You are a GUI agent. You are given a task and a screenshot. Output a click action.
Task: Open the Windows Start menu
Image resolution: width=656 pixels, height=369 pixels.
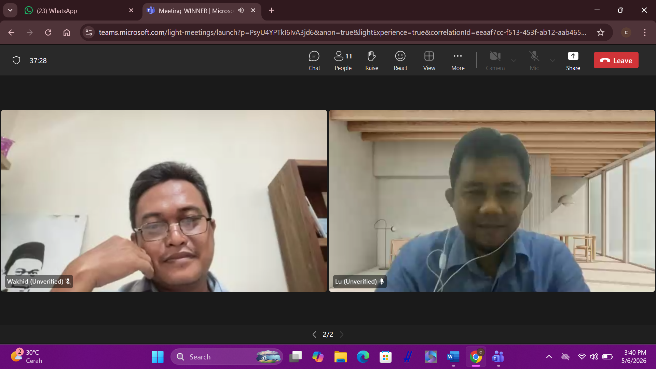coord(158,357)
